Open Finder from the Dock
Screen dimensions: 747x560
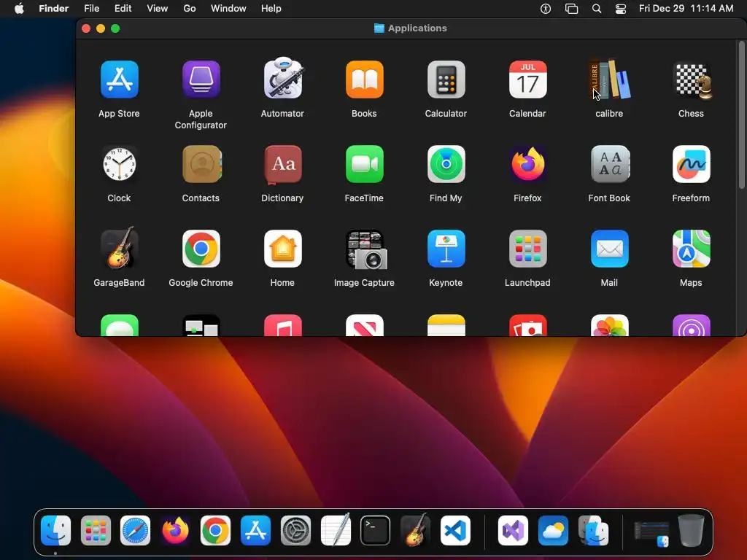pyautogui.click(x=55, y=530)
